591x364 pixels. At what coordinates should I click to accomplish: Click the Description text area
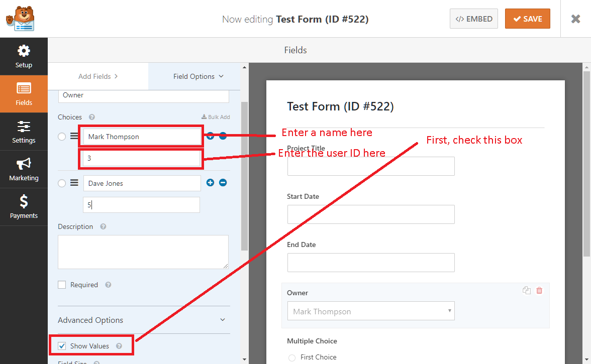[144, 251]
